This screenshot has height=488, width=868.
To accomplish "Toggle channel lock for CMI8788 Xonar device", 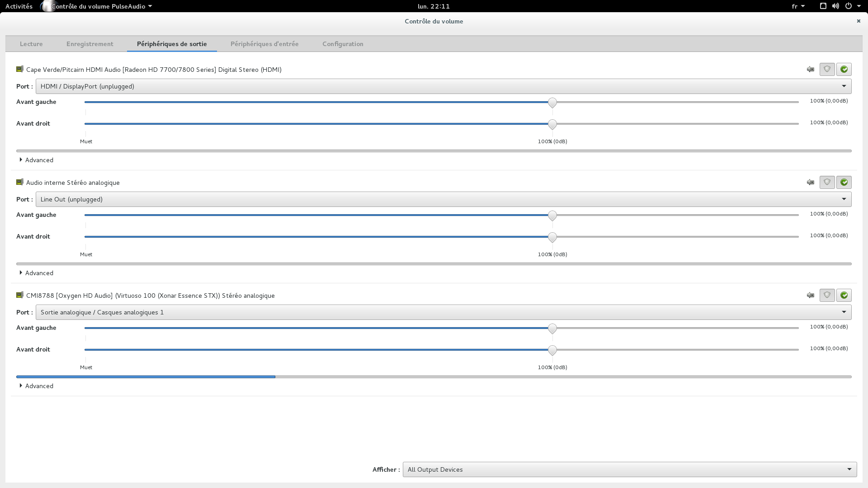I will [x=827, y=295].
